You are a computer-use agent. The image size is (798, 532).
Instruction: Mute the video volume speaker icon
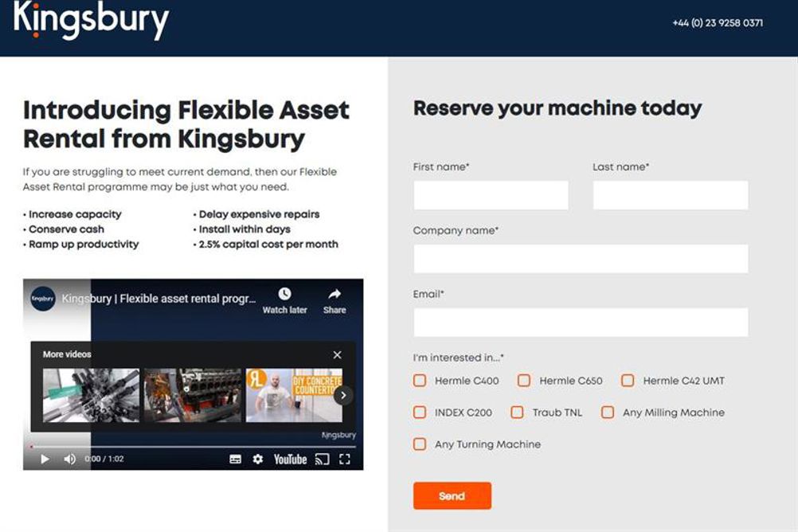70,460
